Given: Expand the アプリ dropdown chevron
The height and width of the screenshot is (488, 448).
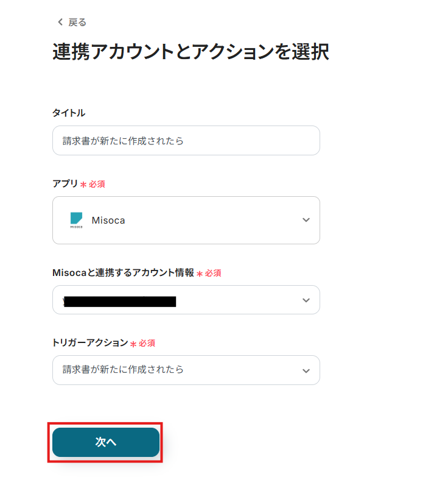Looking at the screenshot, I should coord(306,220).
